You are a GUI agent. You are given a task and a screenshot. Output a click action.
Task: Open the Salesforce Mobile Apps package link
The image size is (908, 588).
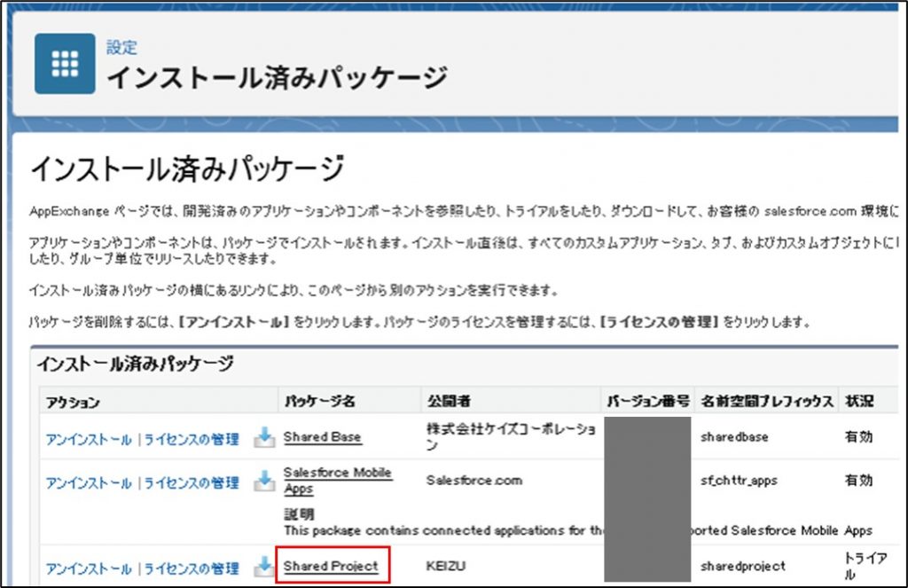[337, 481]
